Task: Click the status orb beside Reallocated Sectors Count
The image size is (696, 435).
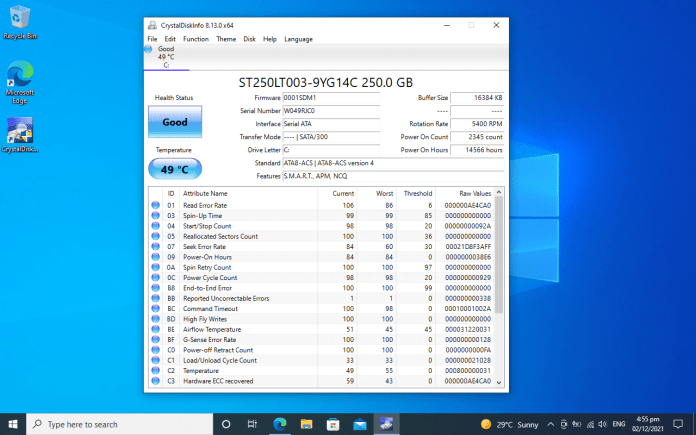Action: (x=155, y=237)
